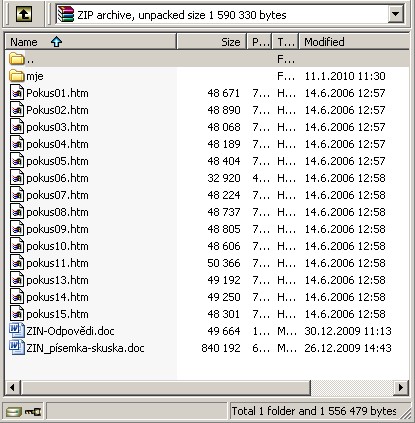Click the horizontal scrollbar thumb
The height and width of the screenshot is (423, 415).
[166, 387]
